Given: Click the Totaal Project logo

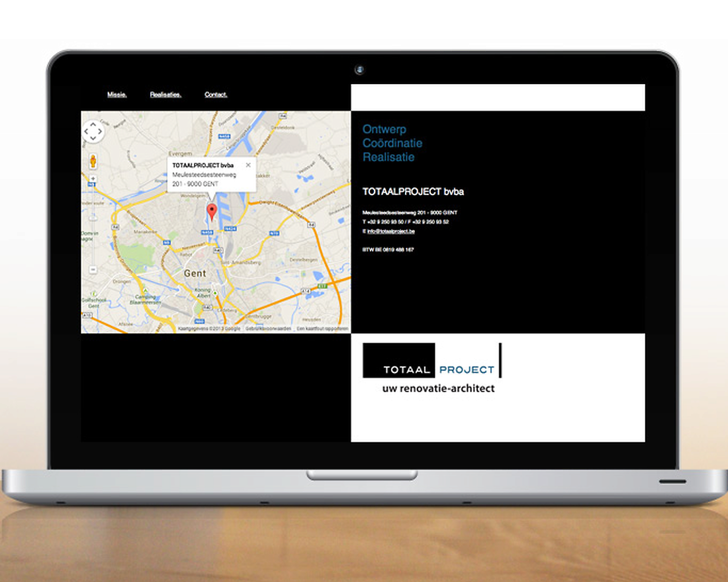Looking at the screenshot, I should [x=432, y=368].
